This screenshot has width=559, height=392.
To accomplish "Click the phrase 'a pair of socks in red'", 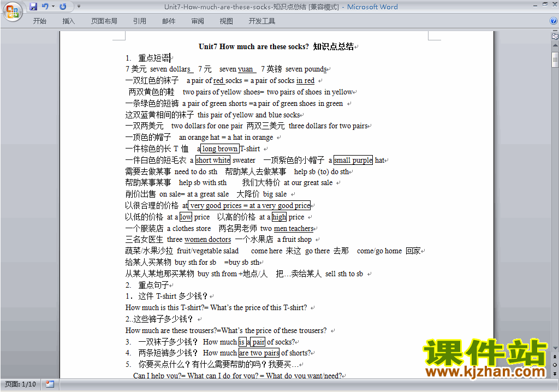I will coord(283,81).
